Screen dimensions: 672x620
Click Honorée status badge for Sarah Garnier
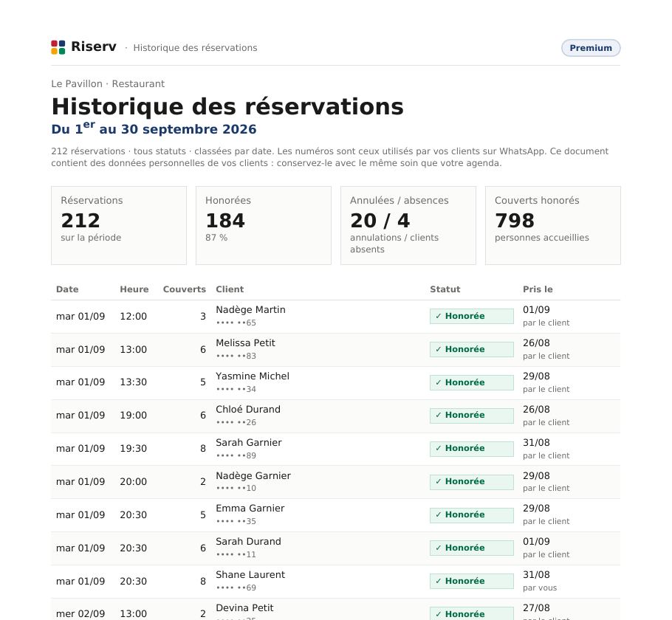click(471, 449)
